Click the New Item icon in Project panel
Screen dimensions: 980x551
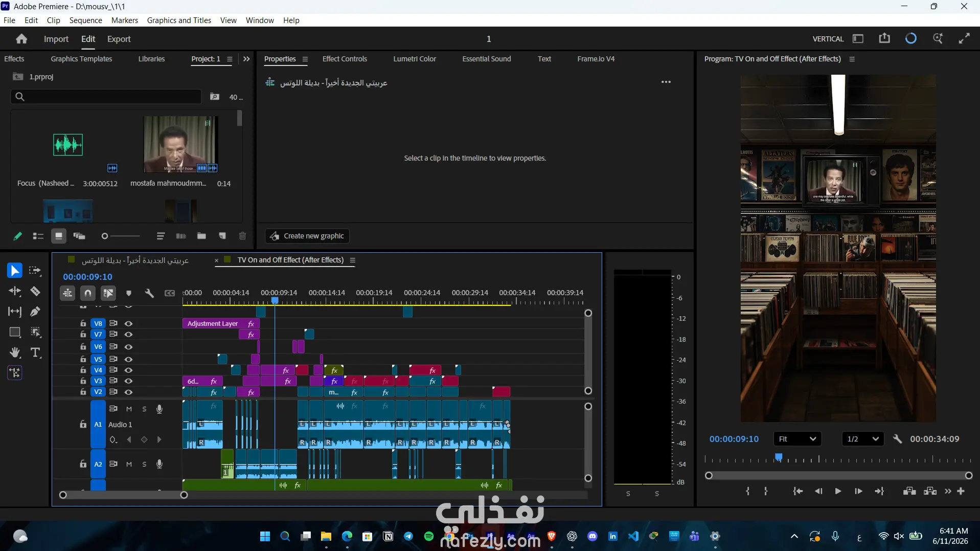(222, 236)
